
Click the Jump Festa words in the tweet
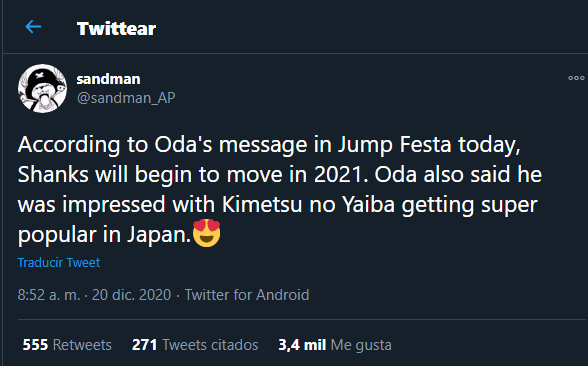click(x=394, y=145)
